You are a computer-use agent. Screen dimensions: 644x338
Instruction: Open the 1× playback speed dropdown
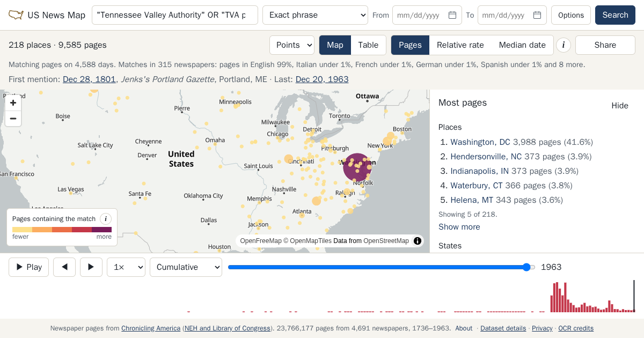coord(126,267)
